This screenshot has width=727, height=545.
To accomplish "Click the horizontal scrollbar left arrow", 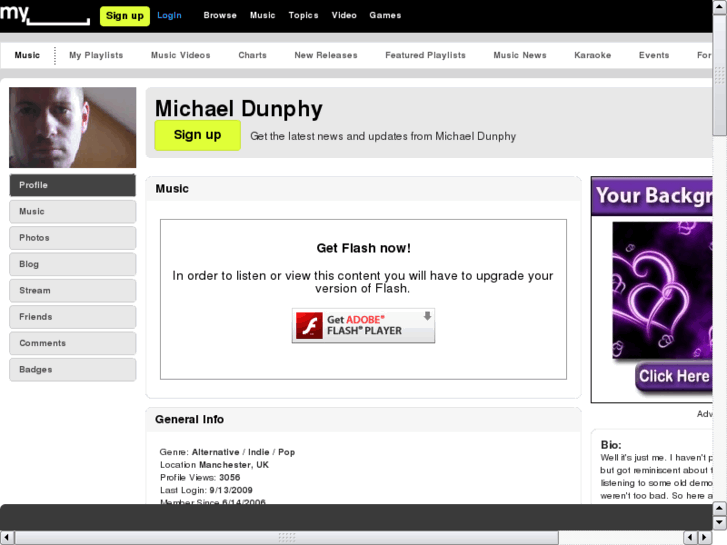I will tap(7, 537).
